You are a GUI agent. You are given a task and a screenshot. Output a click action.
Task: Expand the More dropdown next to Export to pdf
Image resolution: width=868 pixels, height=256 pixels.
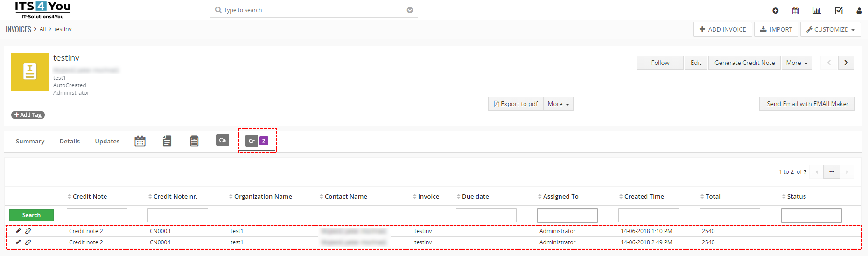tap(558, 104)
